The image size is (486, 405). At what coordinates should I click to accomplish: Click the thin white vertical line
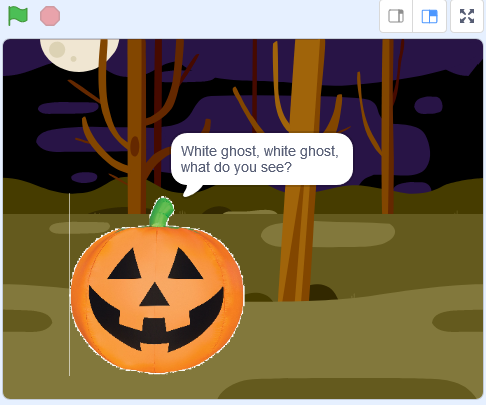[69, 284]
